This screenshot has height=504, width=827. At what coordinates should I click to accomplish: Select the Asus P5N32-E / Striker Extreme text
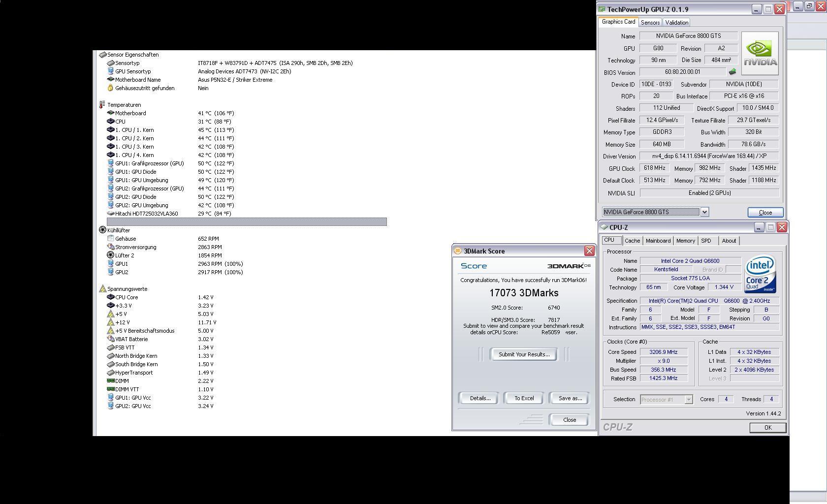[x=235, y=80]
